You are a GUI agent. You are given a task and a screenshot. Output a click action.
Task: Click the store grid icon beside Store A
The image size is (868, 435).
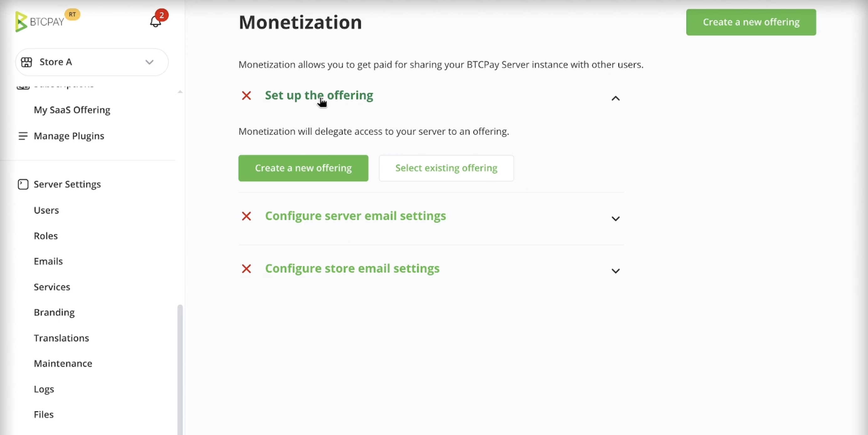point(27,62)
